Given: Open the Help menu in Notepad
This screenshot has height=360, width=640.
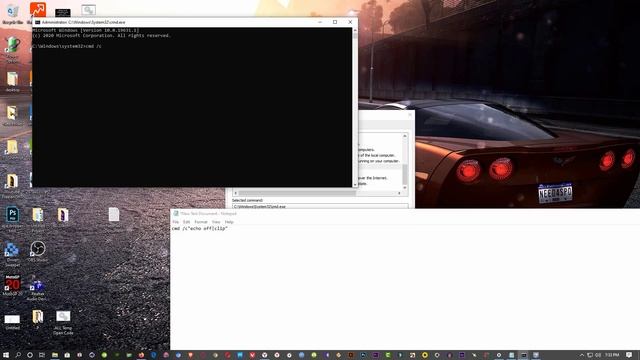Looking at the screenshot, I should click(x=229, y=222).
